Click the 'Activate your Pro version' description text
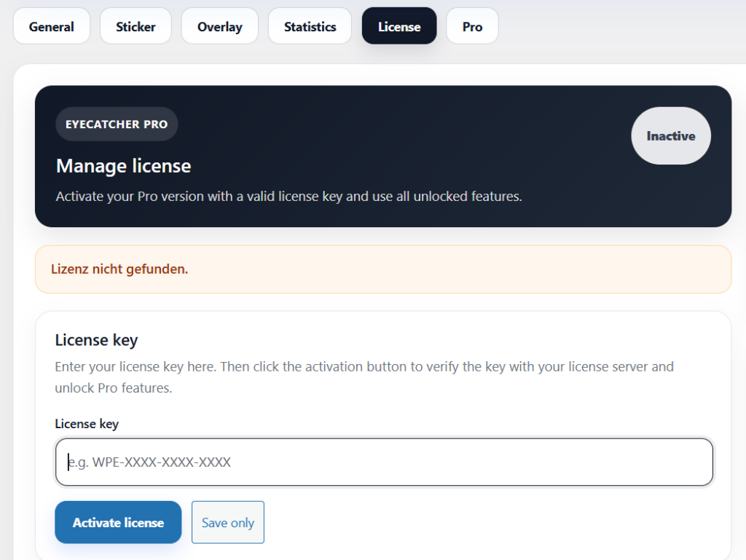This screenshot has width=746, height=560. pyautogui.click(x=288, y=197)
